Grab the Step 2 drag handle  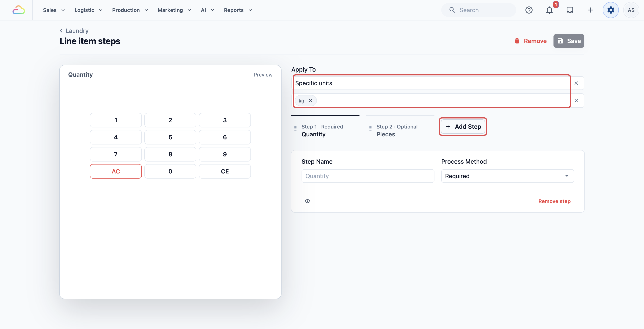pyautogui.click(x=371, y=128)
